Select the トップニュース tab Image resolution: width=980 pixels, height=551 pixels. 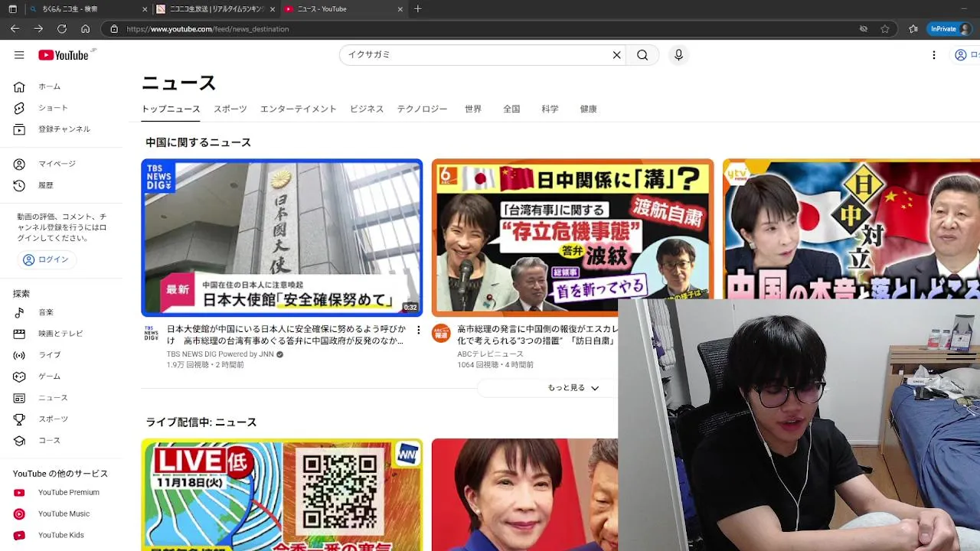tap(171, 109)
